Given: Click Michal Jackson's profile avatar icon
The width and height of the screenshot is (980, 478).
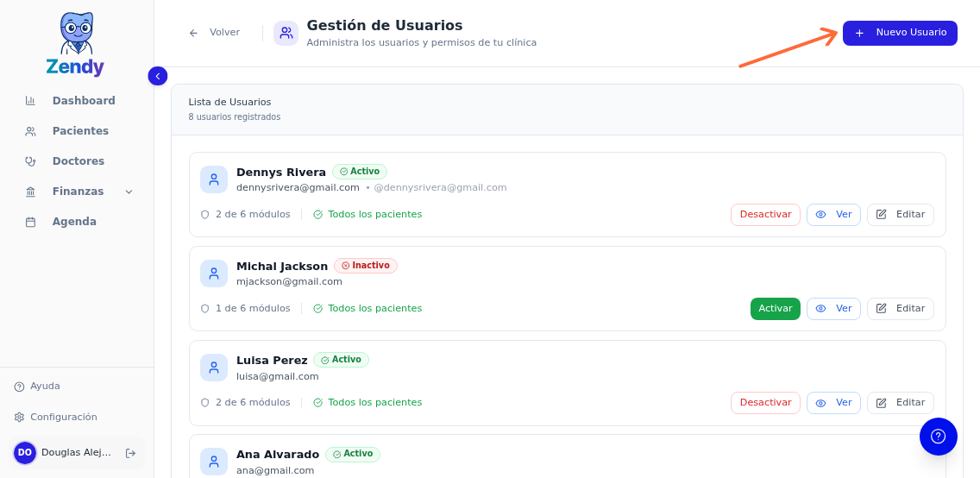Looking at the screenshot, I should click(x=214, y=274).
